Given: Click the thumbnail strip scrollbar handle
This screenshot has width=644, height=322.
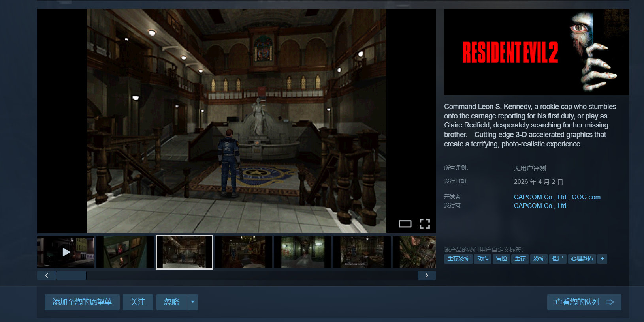Looking at the screenshot, I should (x=72, y=275).
